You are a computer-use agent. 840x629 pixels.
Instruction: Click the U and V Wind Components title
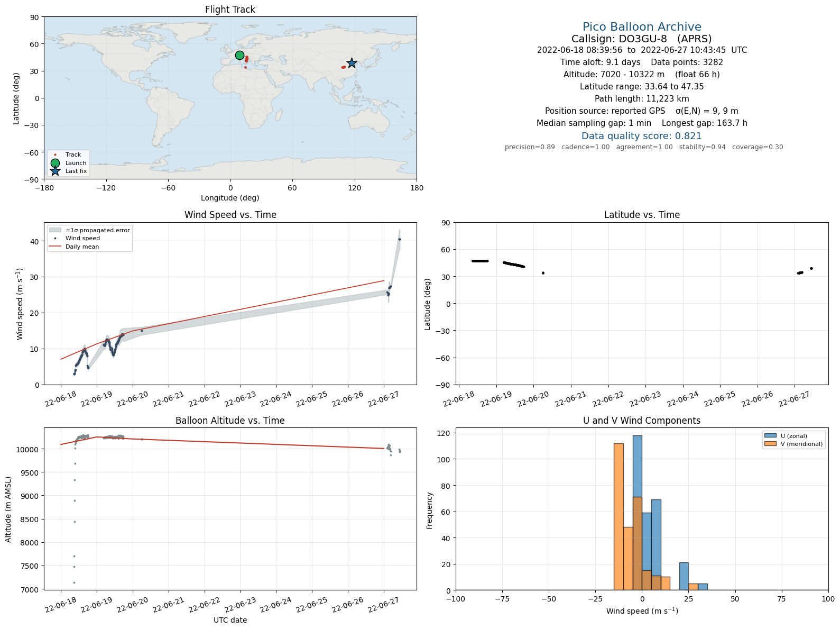pyautogui.click(x=642, y=421)
